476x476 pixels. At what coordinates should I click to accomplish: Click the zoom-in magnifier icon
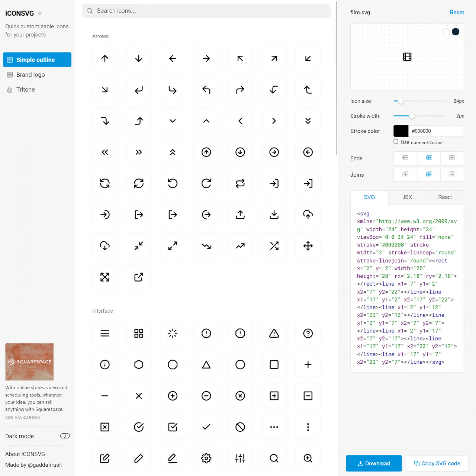(x=308, y=458)
